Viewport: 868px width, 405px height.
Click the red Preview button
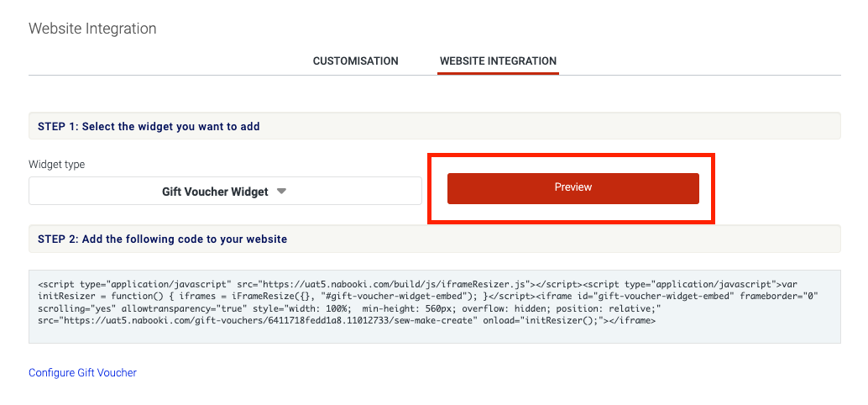tap(573, 188)
